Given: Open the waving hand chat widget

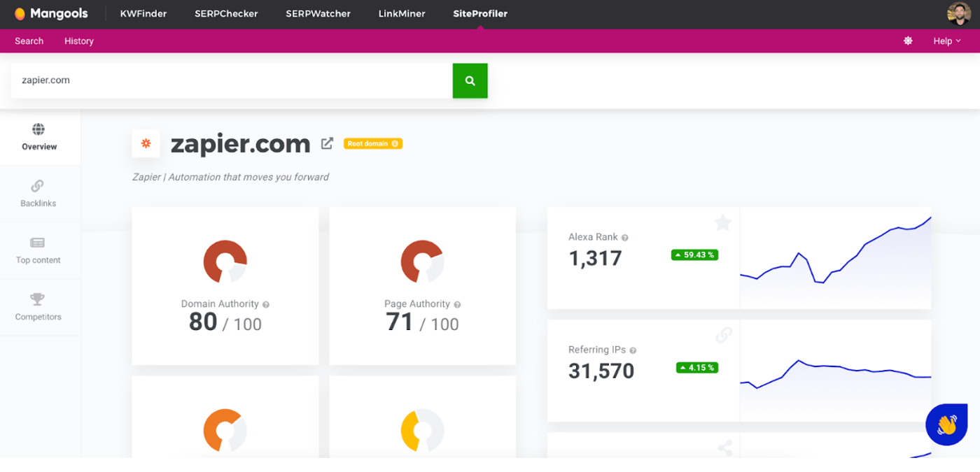Looking at the screenshot, I should click(946, 424).
